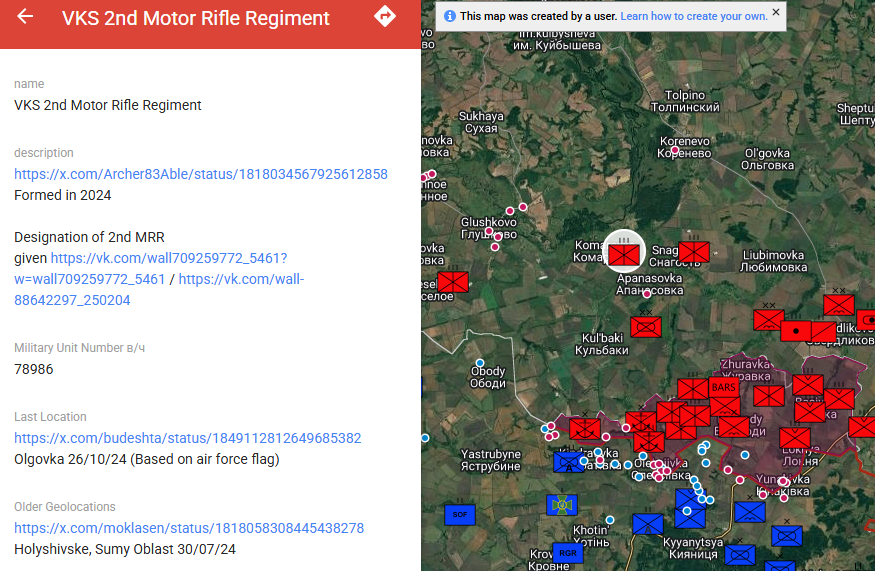This screenshot has height=571, width=875.
Task: Click the info icon in the map notice
Action: pos(449,17)
